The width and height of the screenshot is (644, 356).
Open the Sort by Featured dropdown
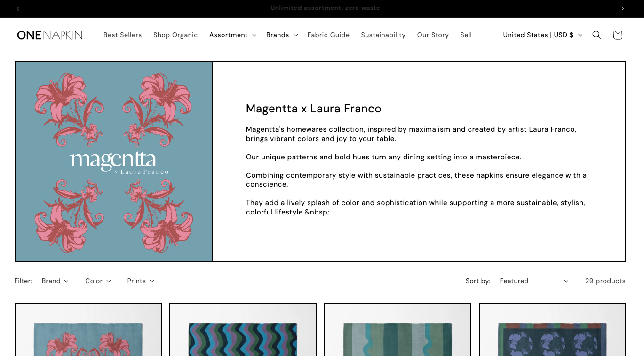pos(534,281)
